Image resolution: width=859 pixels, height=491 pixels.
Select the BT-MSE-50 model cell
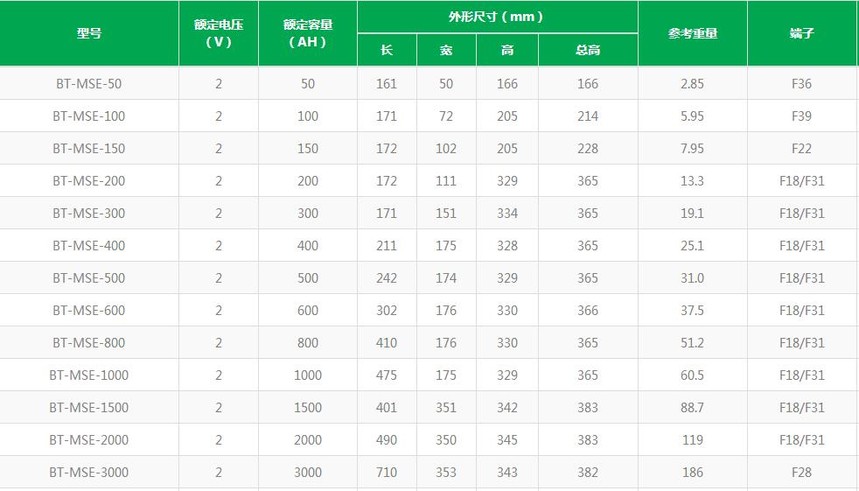coord(89,83)
